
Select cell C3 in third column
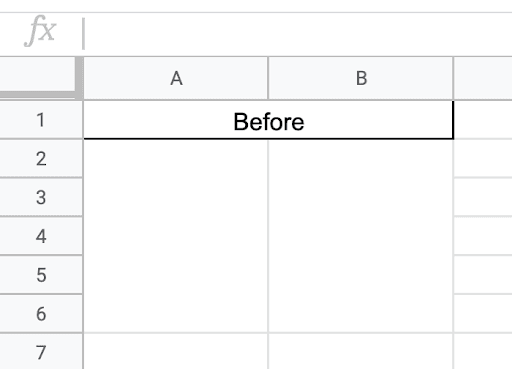(483, 197)
